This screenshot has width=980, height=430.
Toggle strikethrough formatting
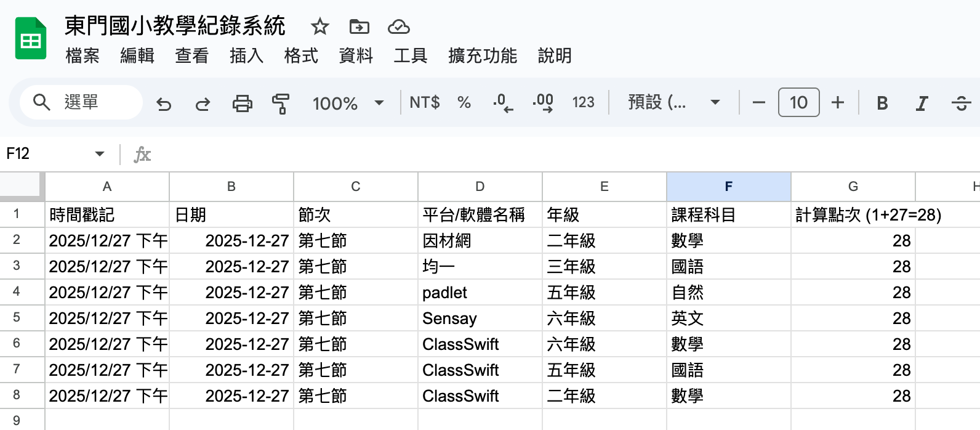pos(961,103)
